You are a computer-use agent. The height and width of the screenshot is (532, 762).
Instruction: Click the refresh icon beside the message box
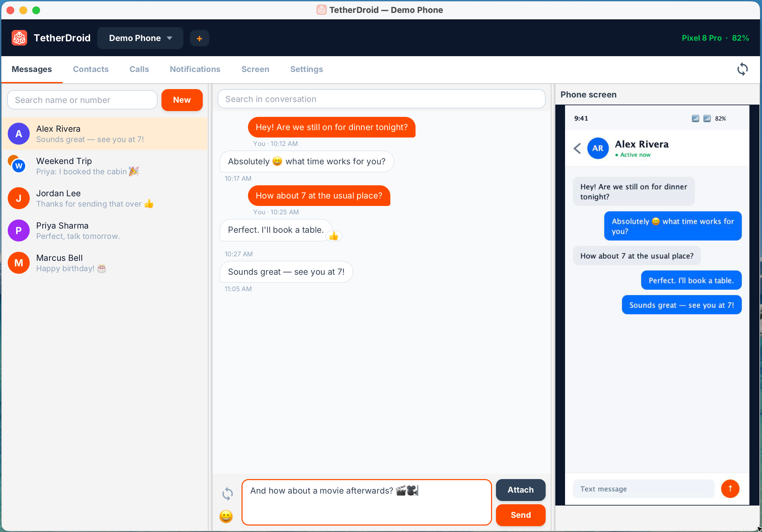(227, 494)
